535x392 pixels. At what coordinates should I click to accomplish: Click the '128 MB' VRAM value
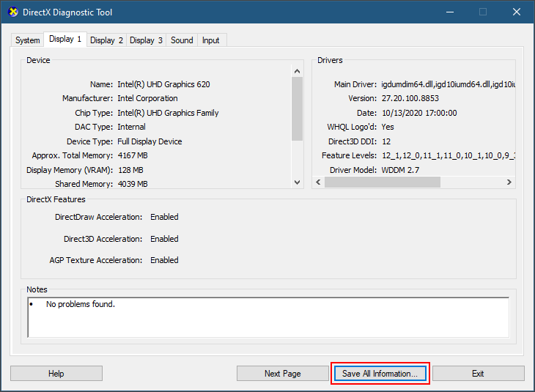[130, 170]
